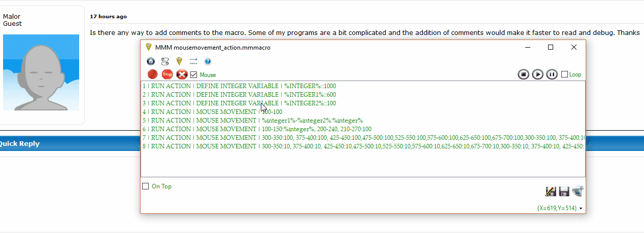Play the macro with the play button
Viewport: 644px width, 233px height.
(x=537, y=74)
